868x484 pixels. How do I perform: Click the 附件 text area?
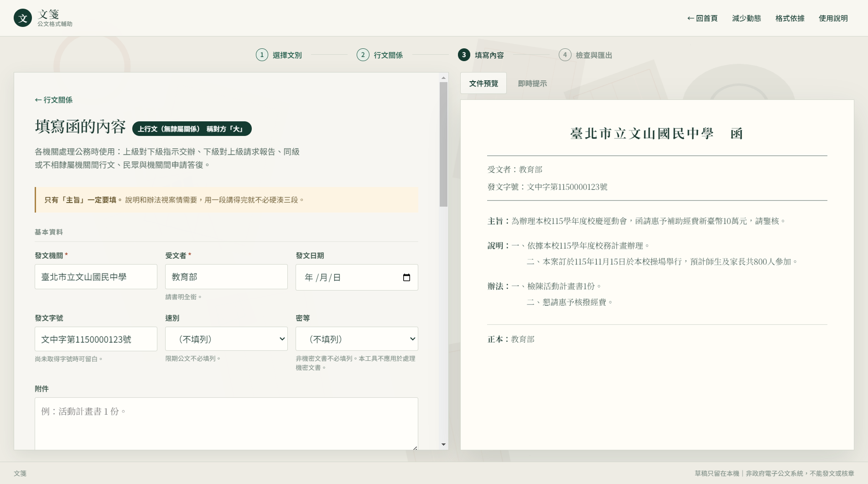[226, 424]
